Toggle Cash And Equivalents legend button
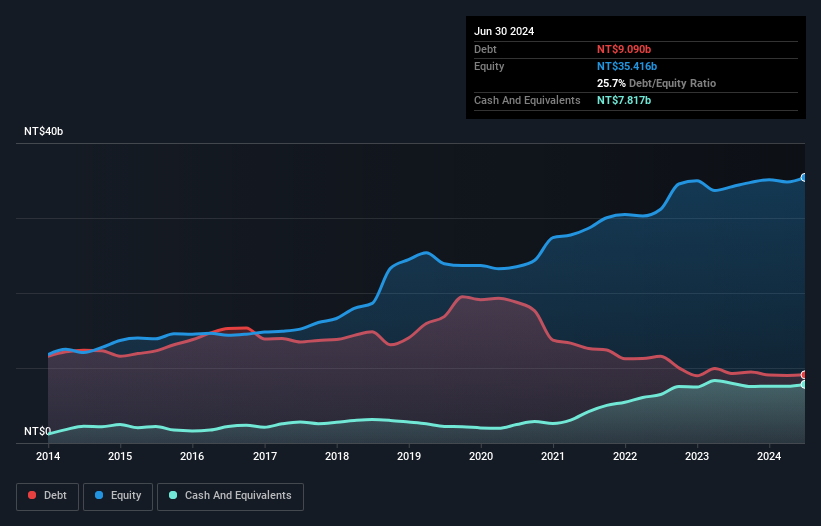The width and height of the screenshot is (821, 526). pyautogui.click(x=230, y=496)
